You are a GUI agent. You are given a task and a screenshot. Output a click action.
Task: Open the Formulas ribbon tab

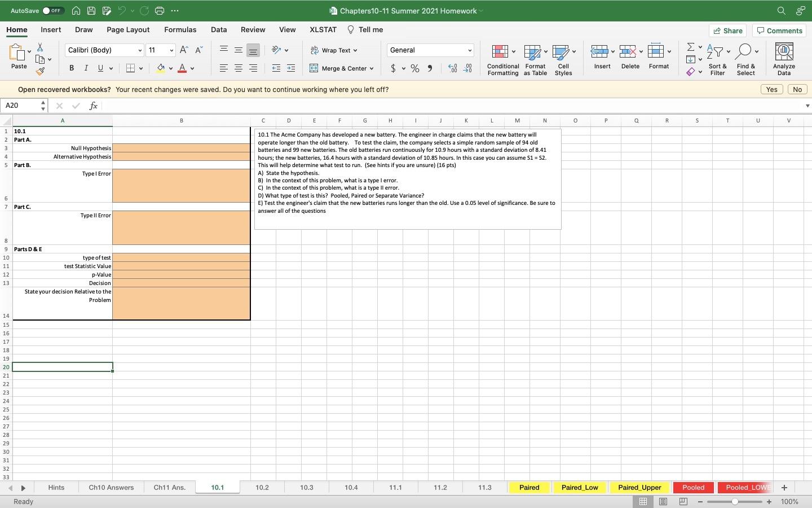tap(180, 30)
